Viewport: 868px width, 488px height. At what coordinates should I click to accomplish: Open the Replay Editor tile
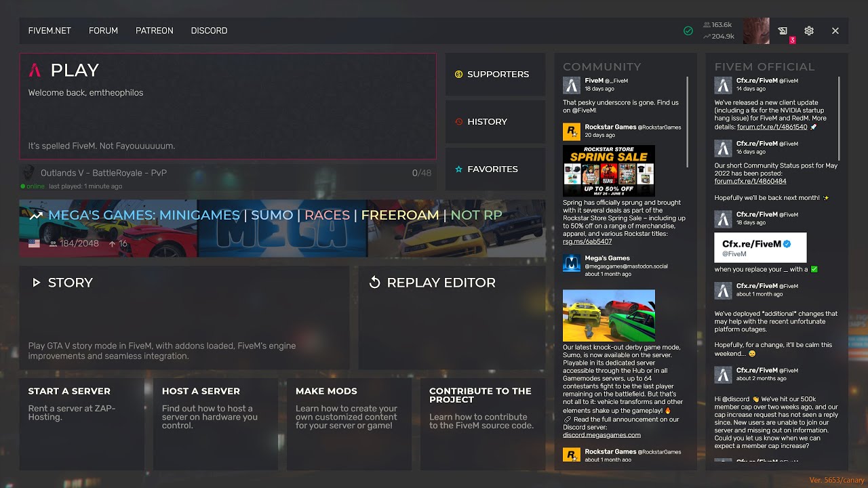[x=452, y=318]
